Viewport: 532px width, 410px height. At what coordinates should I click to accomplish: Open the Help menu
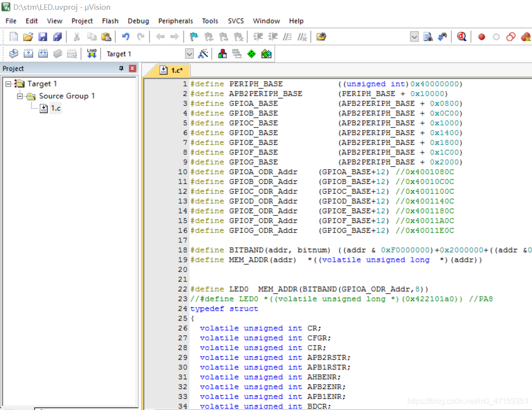(296, 21)
